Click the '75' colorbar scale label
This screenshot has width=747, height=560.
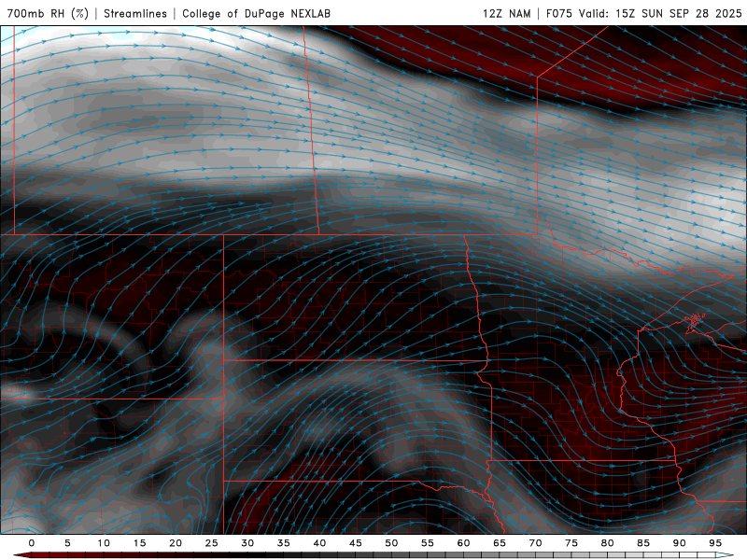(571, 543)
